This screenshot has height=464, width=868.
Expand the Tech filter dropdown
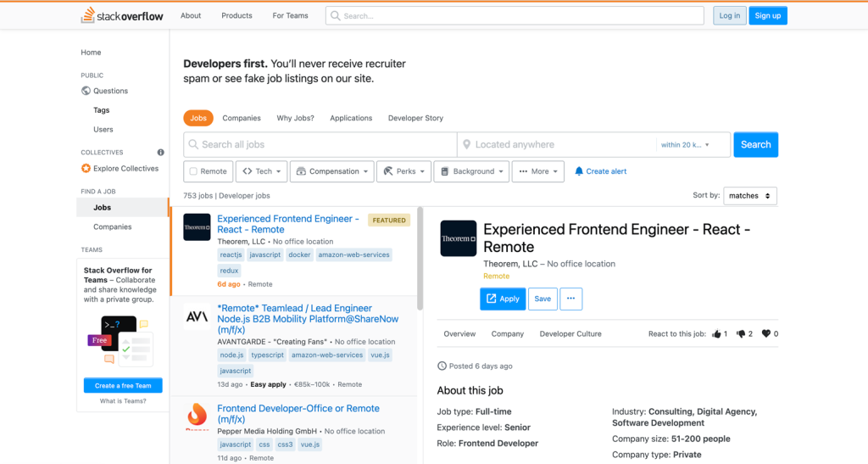pos(262,171)
